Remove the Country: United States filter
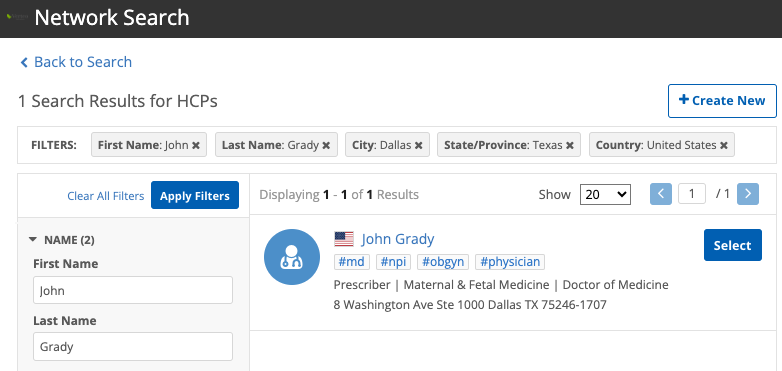The image size is (782, 371). click(724, 145)
